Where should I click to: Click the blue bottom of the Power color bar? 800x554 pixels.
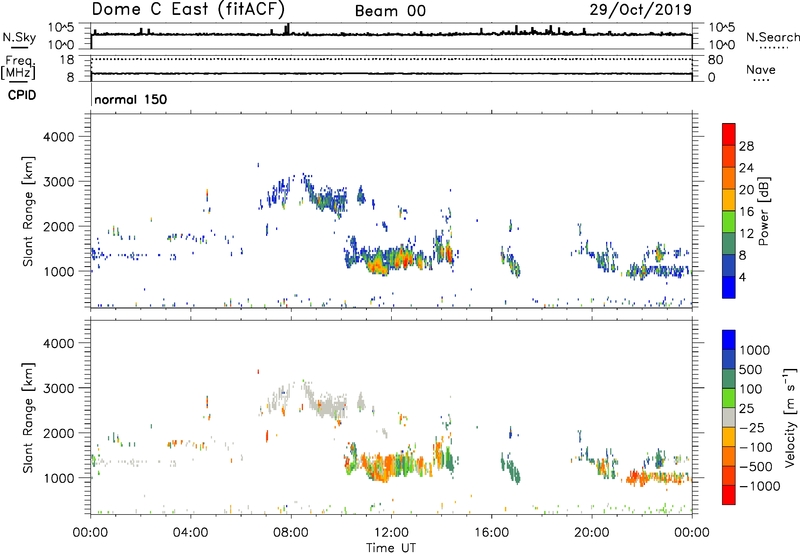pyautogui.click(x=729, y=287)
